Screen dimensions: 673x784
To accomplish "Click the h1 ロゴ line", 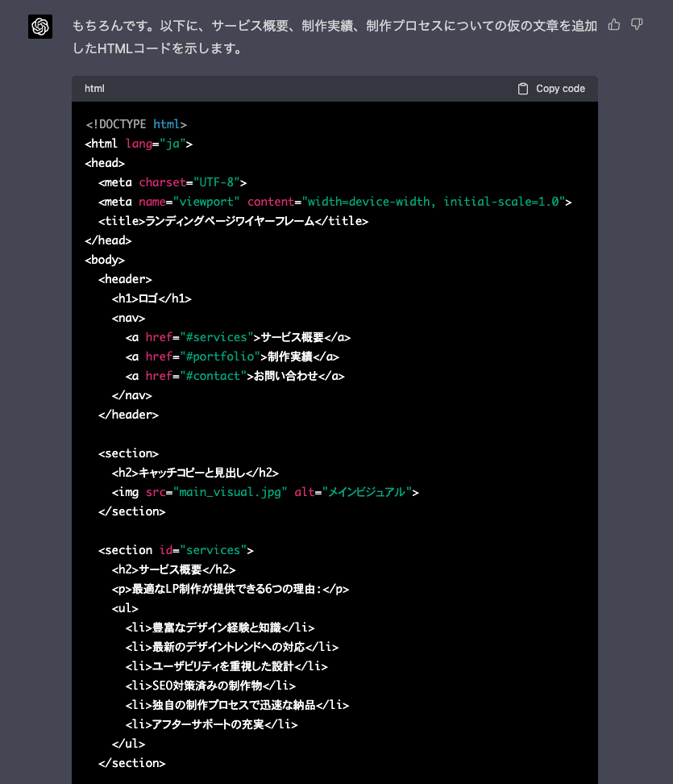I will (x=152, y=298).
